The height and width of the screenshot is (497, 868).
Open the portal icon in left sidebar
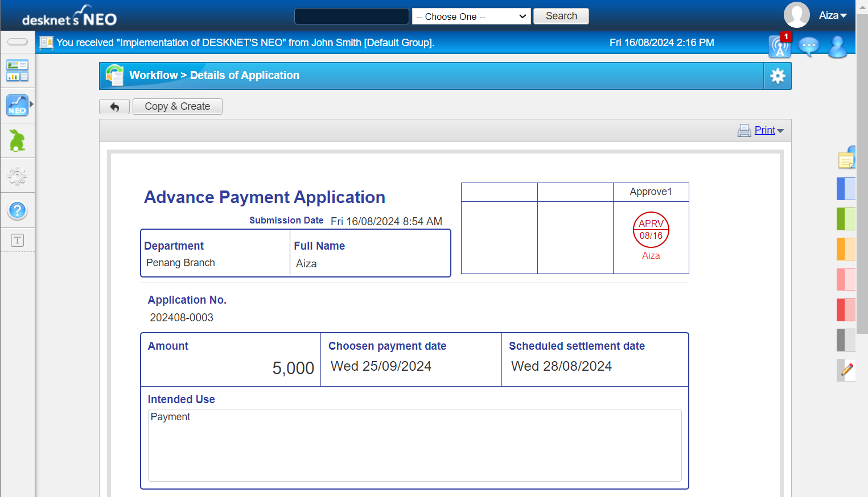[17, 71]
